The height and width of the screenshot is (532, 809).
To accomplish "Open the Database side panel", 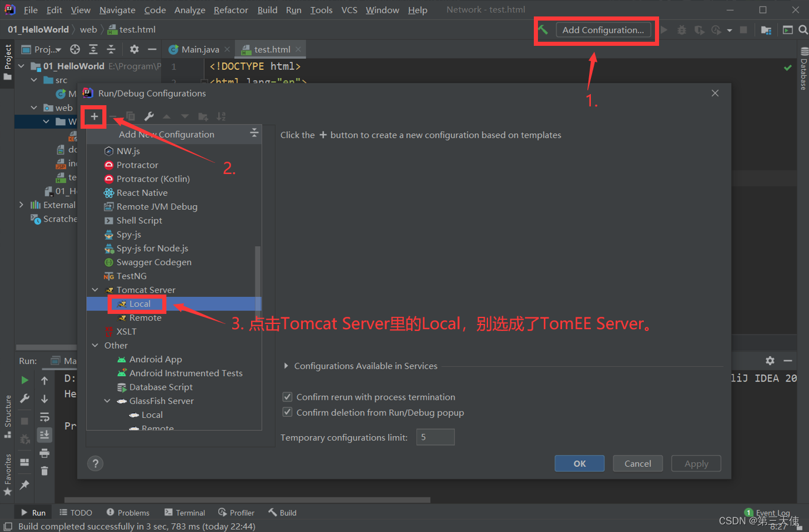I will point(803,68).
